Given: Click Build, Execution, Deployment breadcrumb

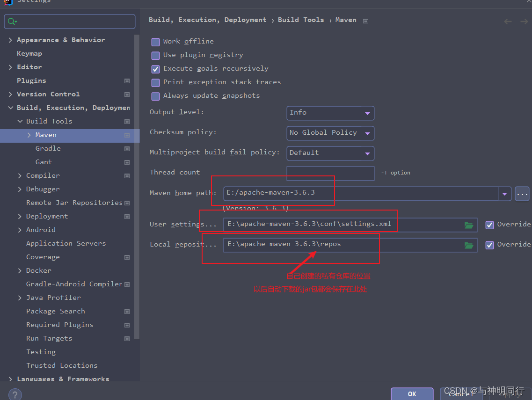Looking at the screenshot, I should 208,20.
